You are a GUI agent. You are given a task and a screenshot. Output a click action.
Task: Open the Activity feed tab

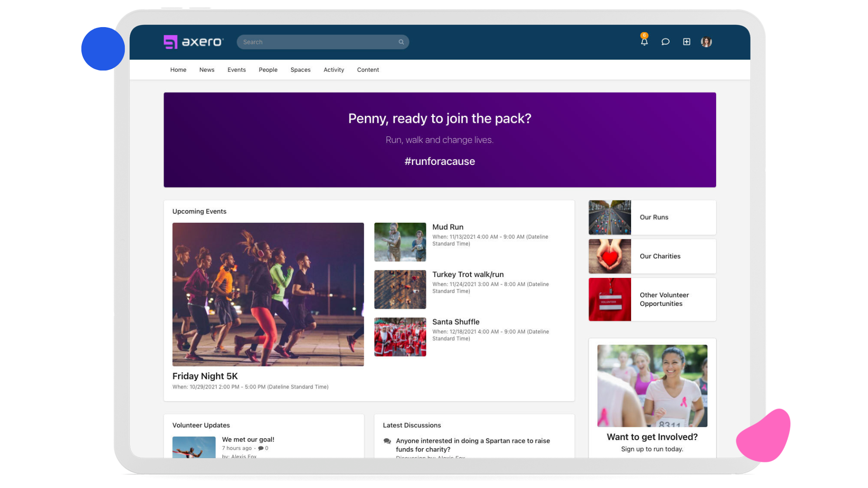(334, 70)
